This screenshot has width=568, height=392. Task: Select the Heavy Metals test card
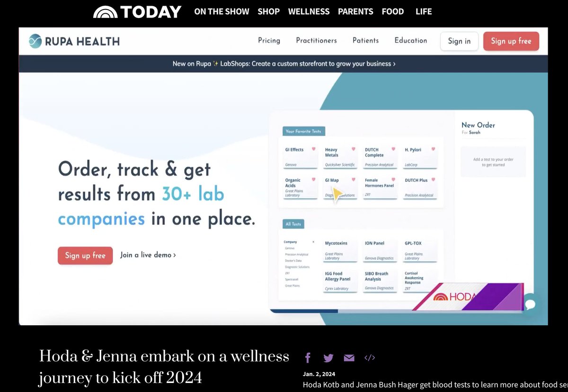(340, 157)
